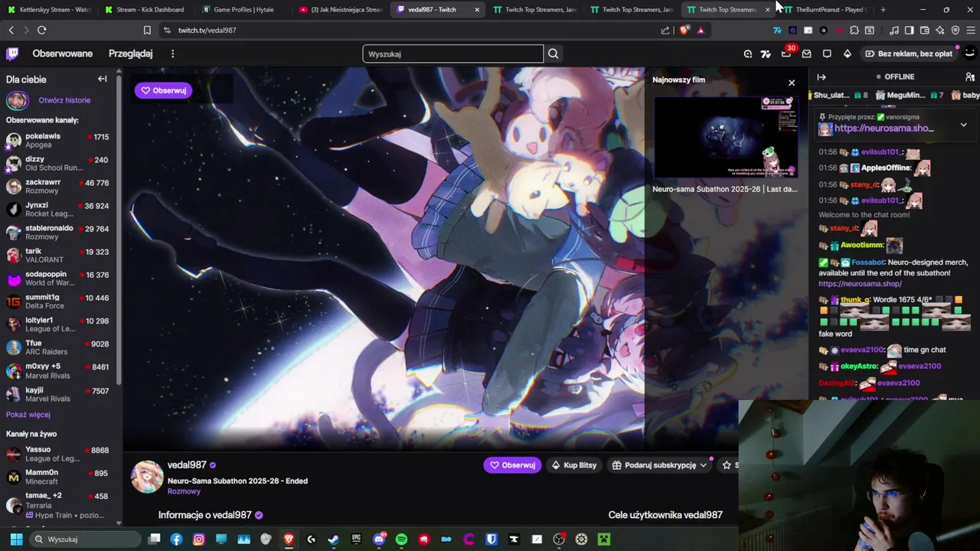Click the share icon in address bar
Screen dimensions: 980x551
click(665, 30)
